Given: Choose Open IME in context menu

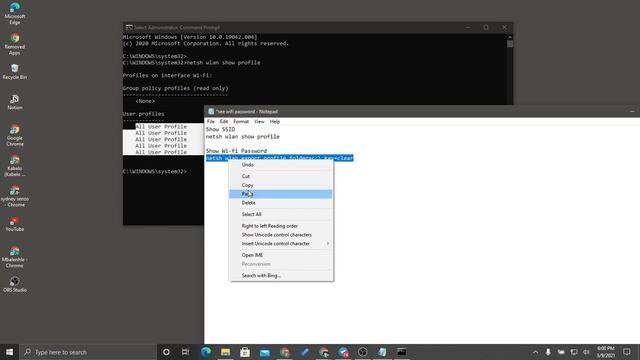Looking at the screenshot, I should pyautogui.click(x=281, y=255).
